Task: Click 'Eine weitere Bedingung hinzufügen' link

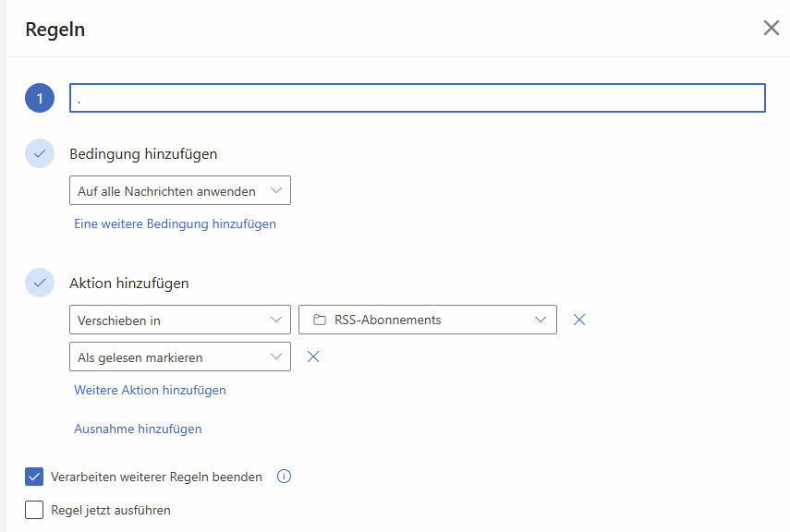Action: 175,224
